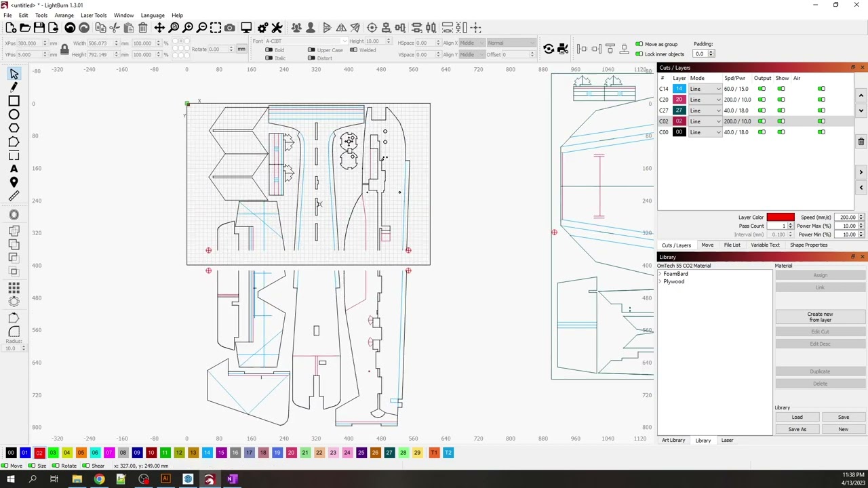Click the Pan/move view arrows icon
This screenshot has height=488, width=868.
159,28
